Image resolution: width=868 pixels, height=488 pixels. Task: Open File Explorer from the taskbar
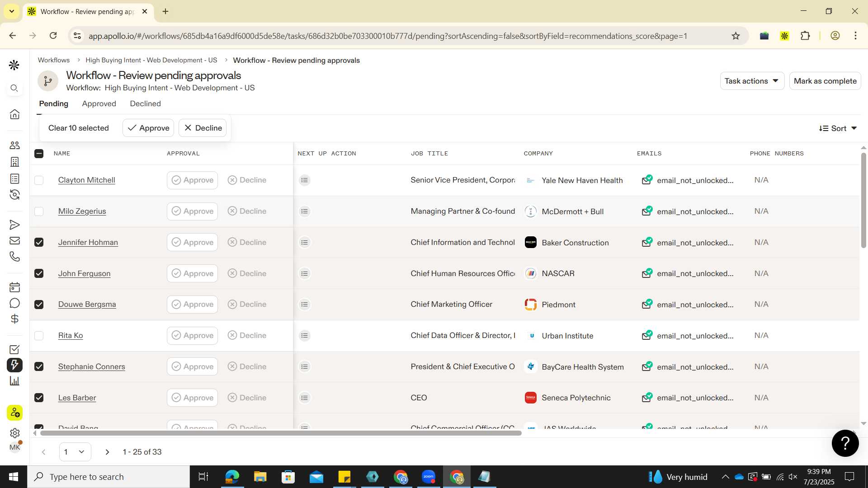click(x=260, y=477)
